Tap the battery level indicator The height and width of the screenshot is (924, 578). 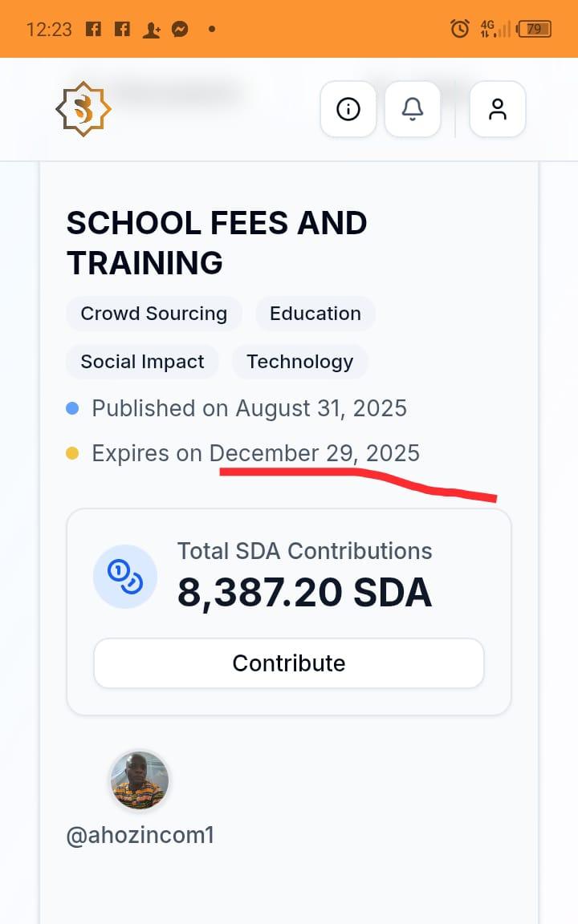pyautogui.click(x=534, y=29)
